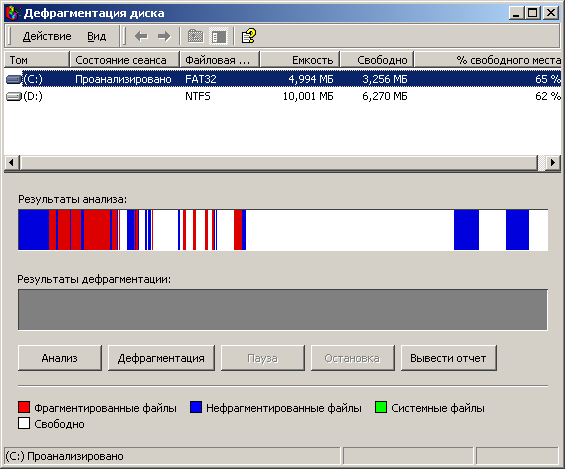The width and height of the screenshot is (565, 469).
Task: Start disk with the Дефрагментация button
Action: coord(161,358)
